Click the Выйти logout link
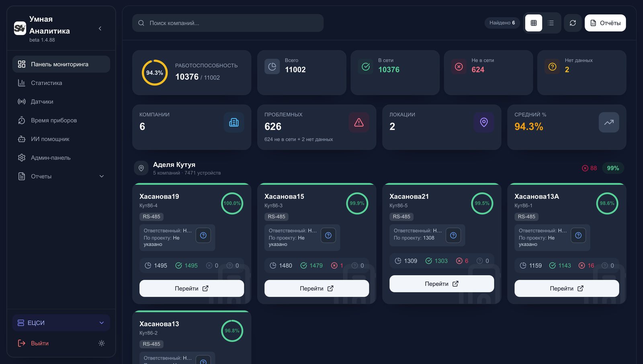The width and height of the screenshot is (643, 364). [34, 343]
